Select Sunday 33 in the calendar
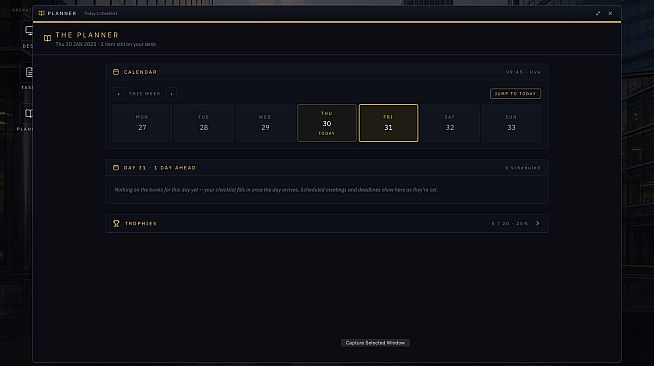654x366 pixels. (x=511, y=123)
